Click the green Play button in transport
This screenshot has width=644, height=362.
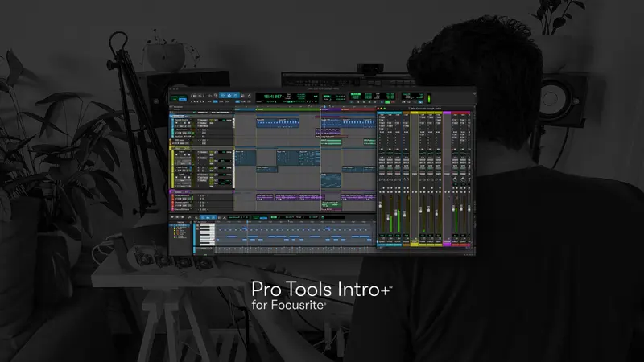(x=387, y=102)
